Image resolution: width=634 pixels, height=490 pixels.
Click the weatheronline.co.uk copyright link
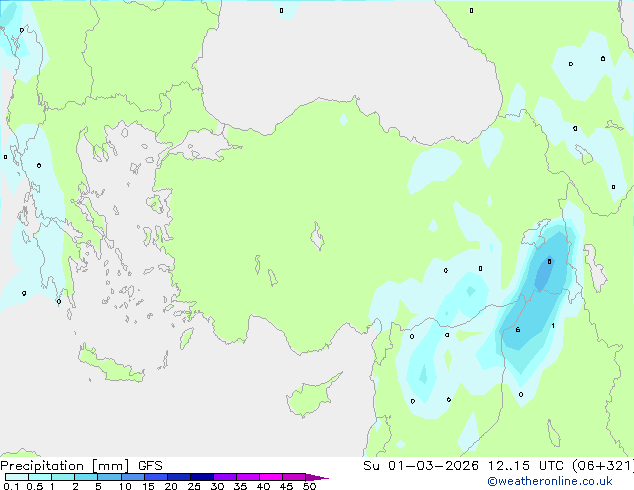coord(550,481)
